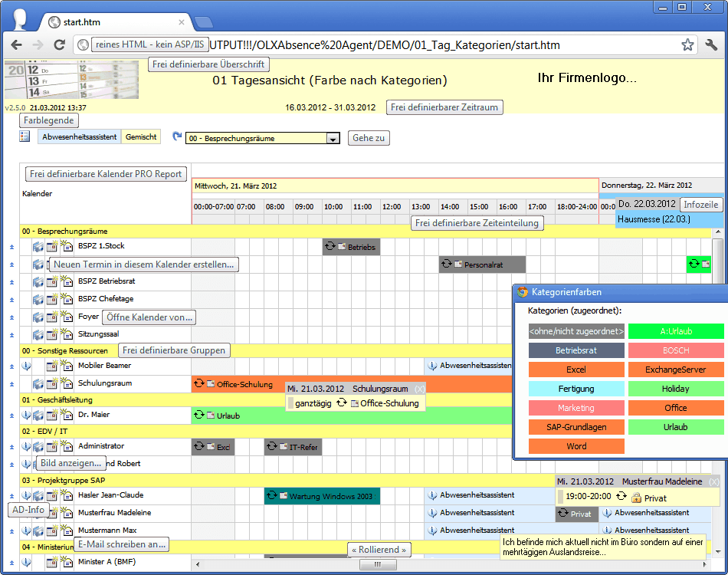728x575 pixels.
Task: Close the Musterfrau Madeleine popup
Action: (713, 481)
